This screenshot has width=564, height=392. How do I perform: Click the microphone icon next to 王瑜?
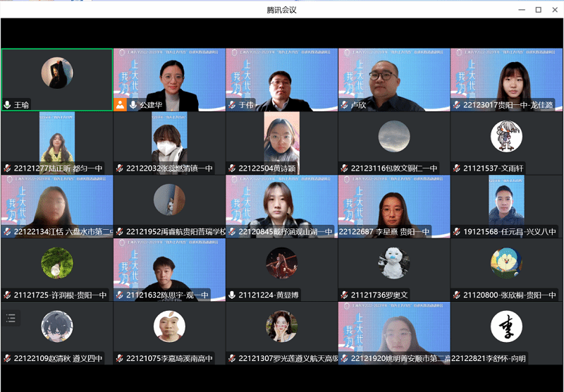(8, 104)
